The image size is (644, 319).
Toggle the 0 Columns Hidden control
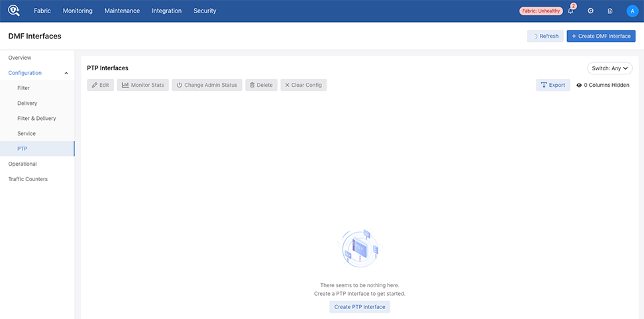pos(602,85)
